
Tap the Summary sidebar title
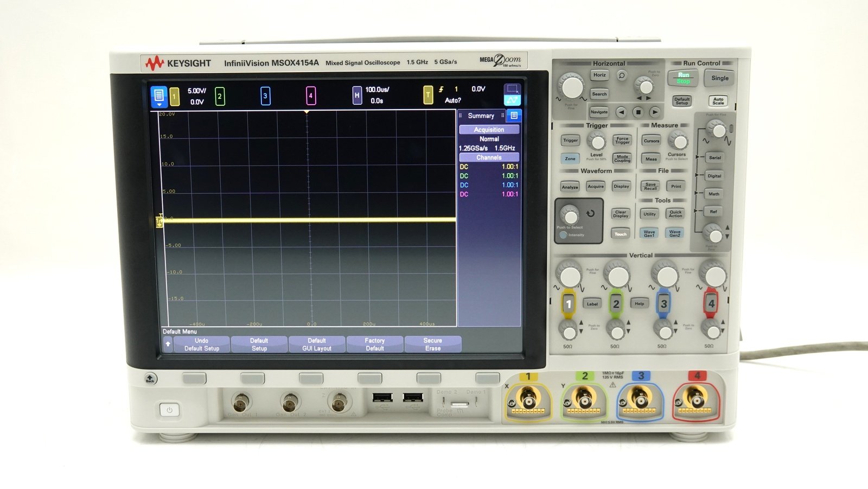click(x=481, y=116)
